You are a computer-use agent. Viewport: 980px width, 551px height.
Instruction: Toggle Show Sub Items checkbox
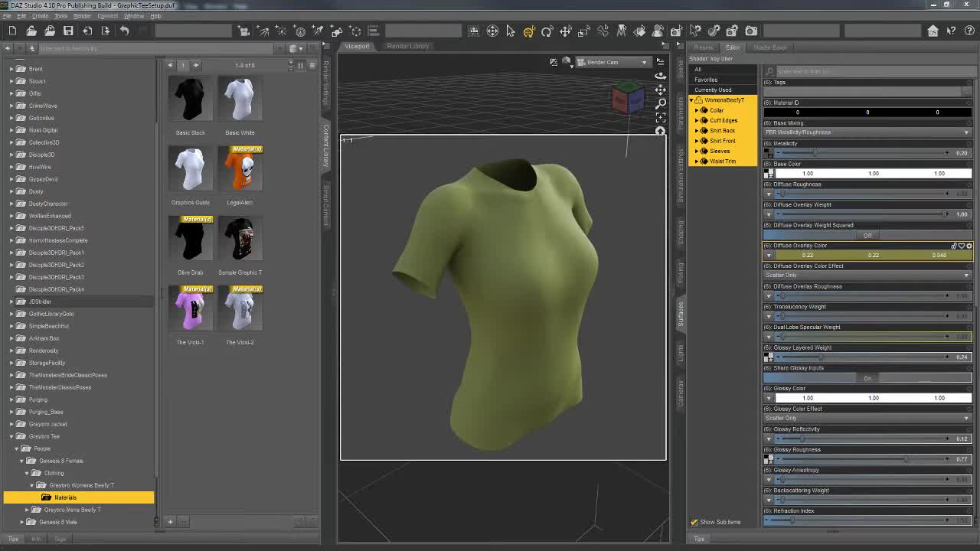point(694,522)
